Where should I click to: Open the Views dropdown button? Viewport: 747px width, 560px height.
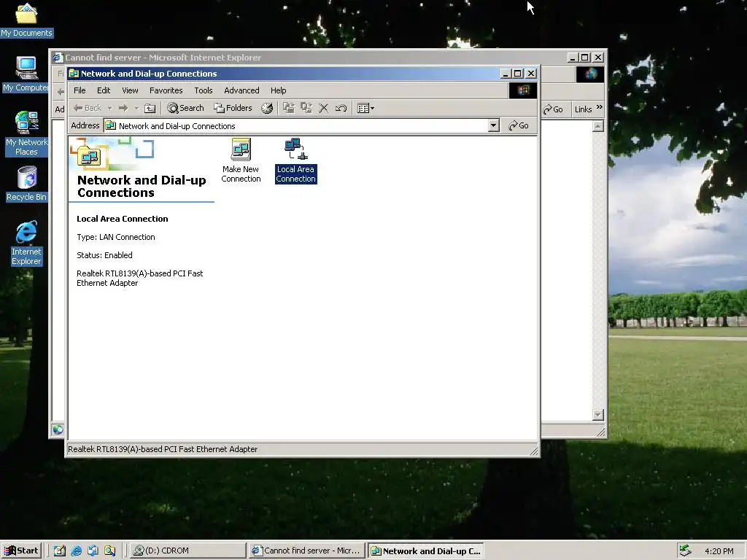click(365, 108)
